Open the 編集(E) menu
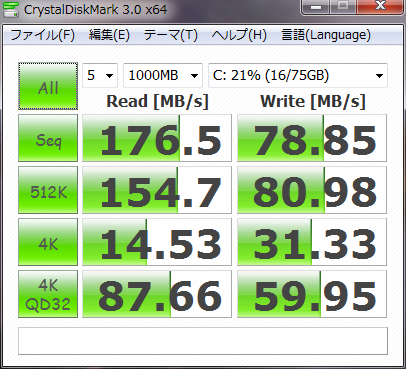 (x=109, y=35)
